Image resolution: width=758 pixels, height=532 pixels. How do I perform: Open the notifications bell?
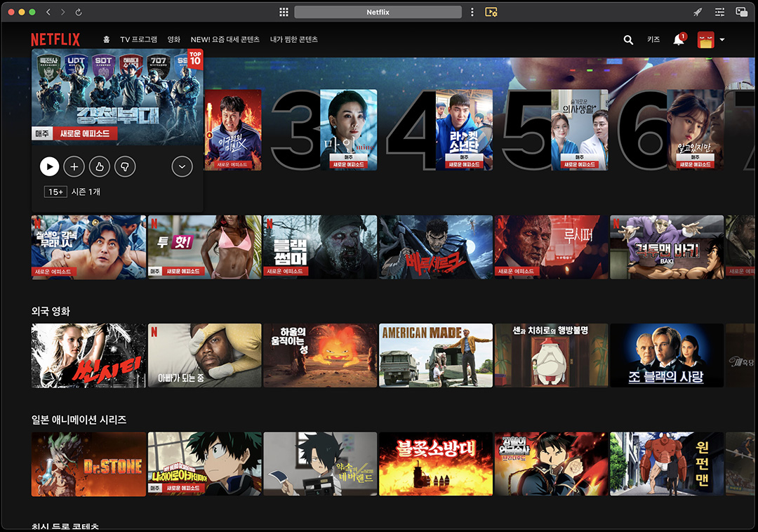pyautogui.click(x=679, y=39)
